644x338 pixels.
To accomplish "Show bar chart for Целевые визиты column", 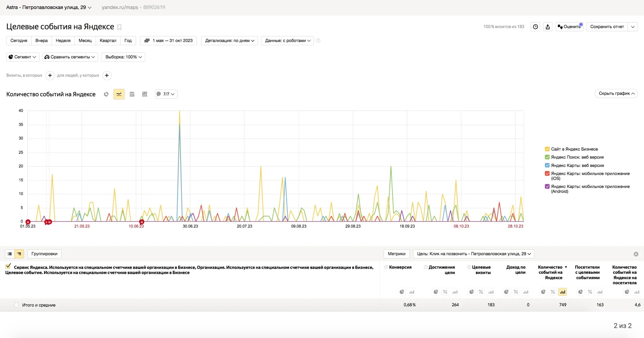I will click(491, 292).
